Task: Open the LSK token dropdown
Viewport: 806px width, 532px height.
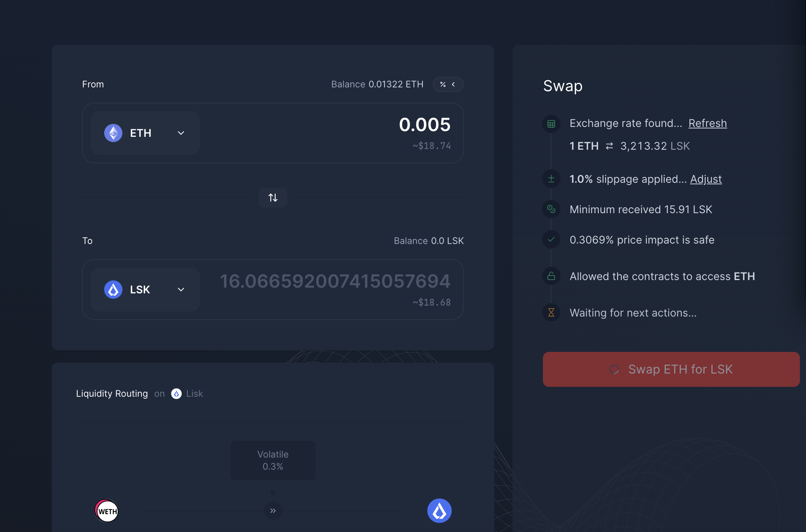Action: 145,290
